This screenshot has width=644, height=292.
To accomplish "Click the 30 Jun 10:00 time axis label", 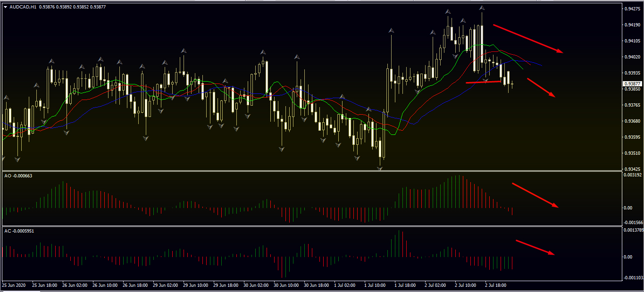I will pyautogui.click(x=285, y=285).
